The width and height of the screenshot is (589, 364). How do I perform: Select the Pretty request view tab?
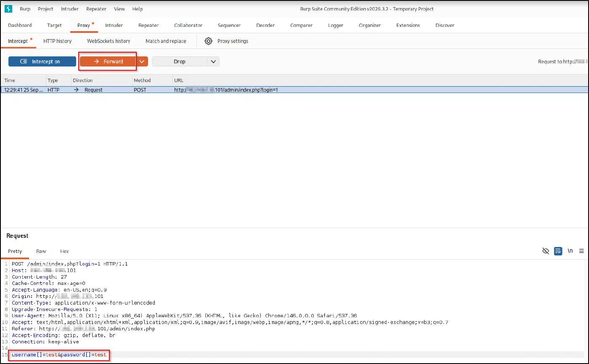click(15, 251)
